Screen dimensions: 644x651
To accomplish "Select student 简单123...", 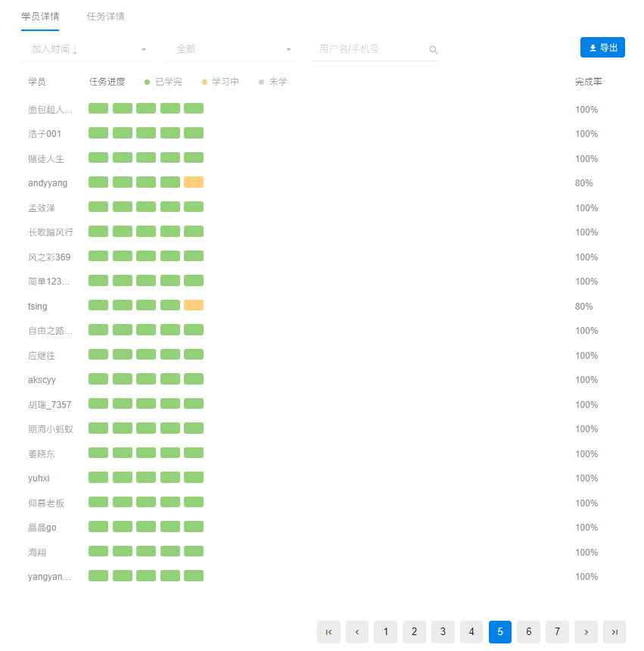I will coord(49,282).
